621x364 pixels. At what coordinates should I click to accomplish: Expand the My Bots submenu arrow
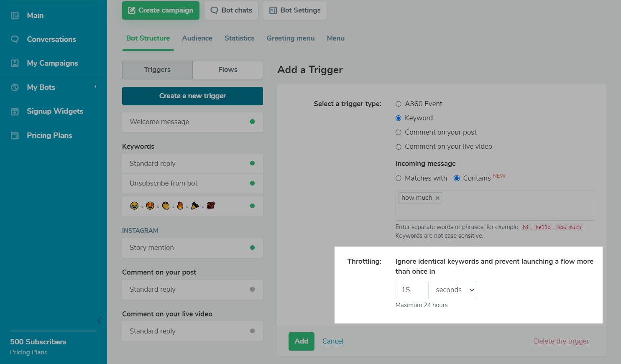click(95, 87)
